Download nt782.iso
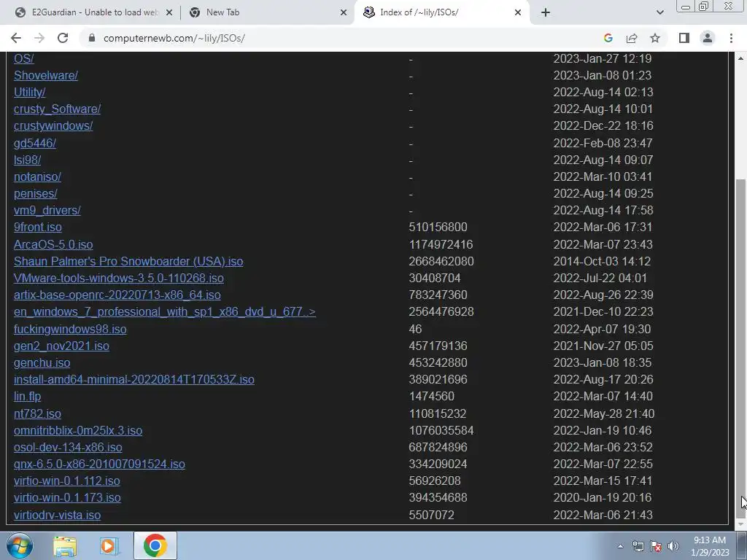The image size is (747, 560). pos(37,414)
